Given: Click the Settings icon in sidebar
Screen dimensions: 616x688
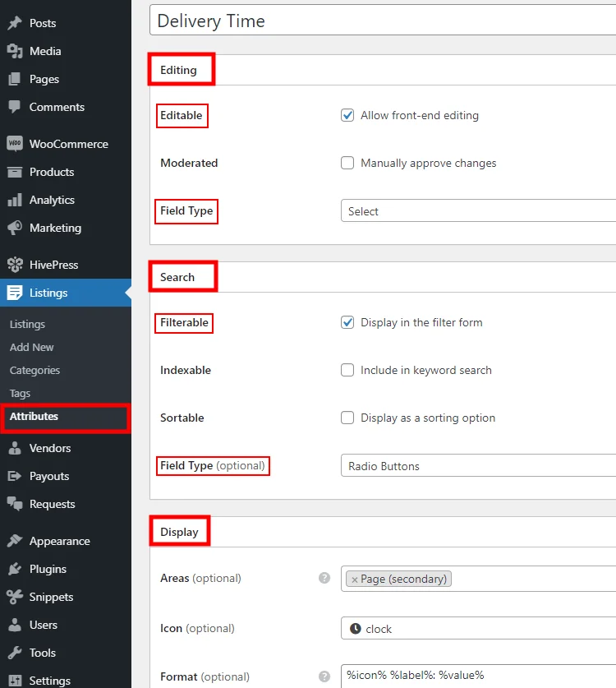Looking at the screenshot, I should tap(15, 681).
